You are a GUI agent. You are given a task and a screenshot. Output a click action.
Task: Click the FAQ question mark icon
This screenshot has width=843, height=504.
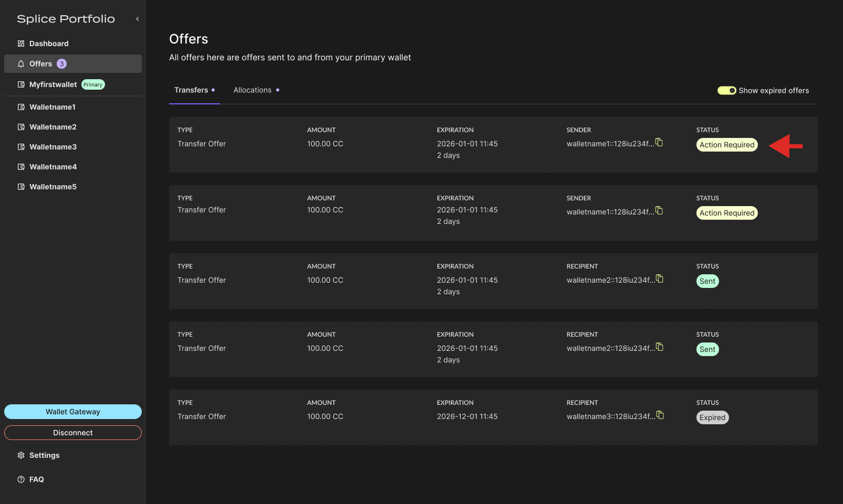coord(21,479)
